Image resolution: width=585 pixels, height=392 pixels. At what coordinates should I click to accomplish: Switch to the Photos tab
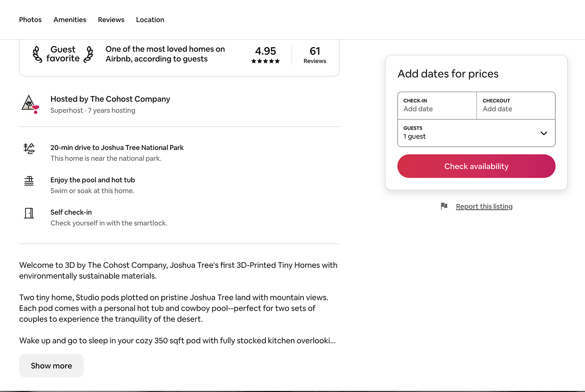click(x=30, y=20)
